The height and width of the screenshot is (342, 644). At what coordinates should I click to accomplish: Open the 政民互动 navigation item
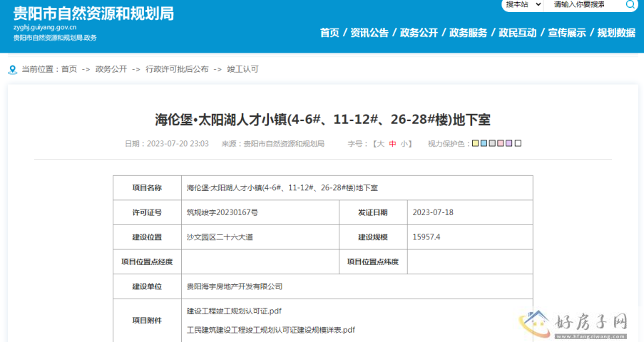pyautogui.click(x=518, y=33)
